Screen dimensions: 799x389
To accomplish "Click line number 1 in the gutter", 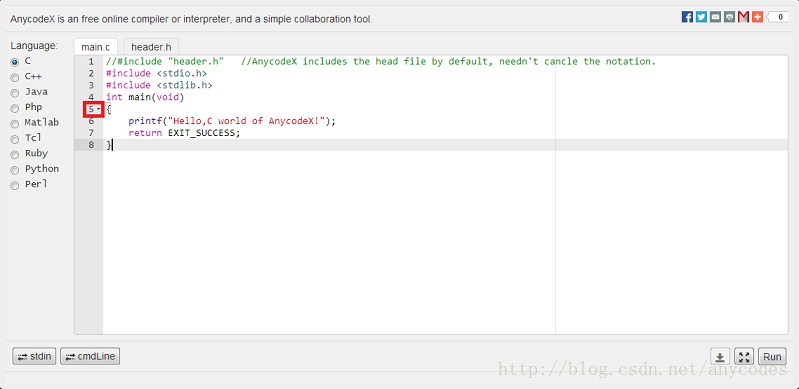I will [x=91, y=62].
